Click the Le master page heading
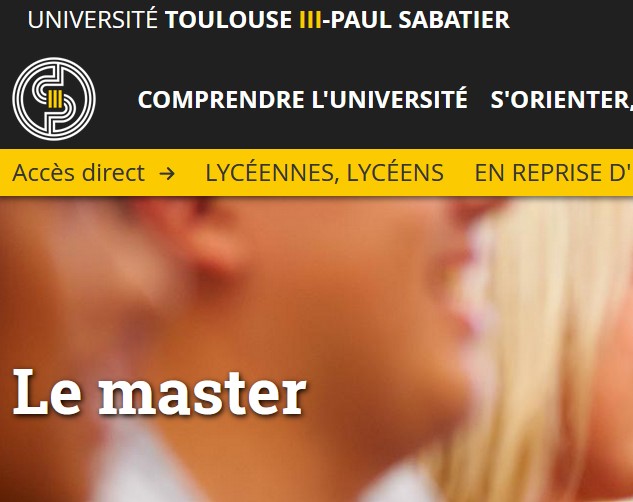This screenshot has height=502, width=633. click(159, 391)
